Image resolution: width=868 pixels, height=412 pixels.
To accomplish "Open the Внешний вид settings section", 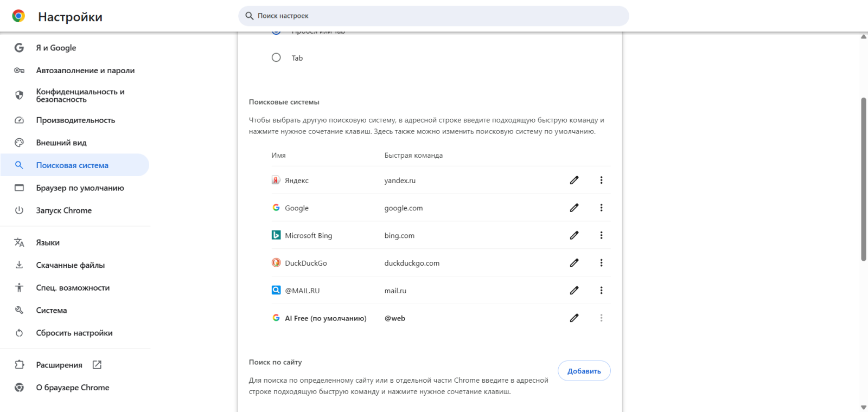I will point(61,143).
